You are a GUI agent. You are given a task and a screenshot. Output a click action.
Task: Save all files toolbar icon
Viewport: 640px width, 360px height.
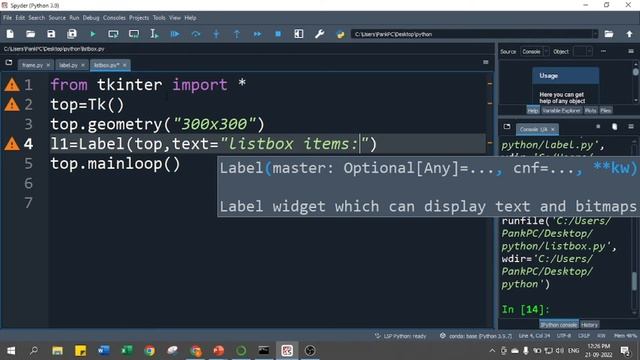72,34
